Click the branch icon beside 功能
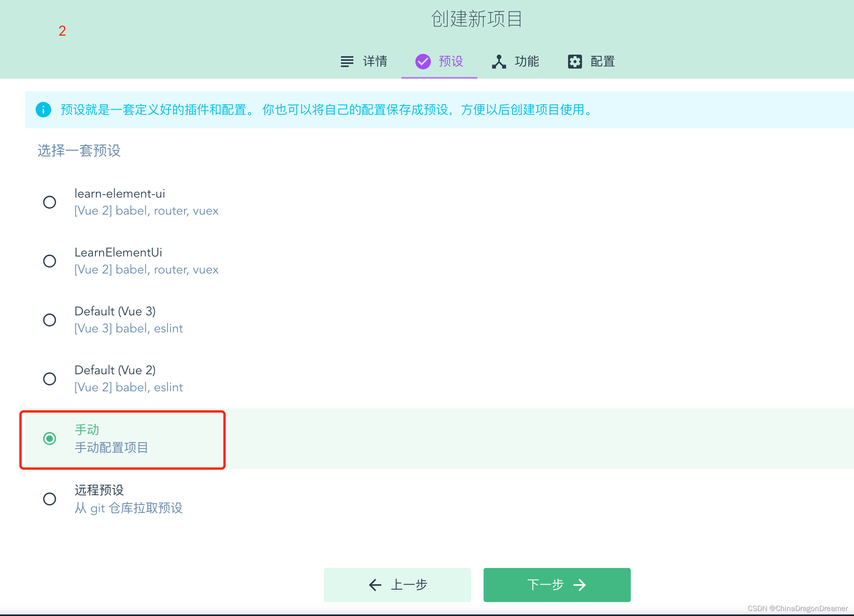The image size is (854, 616). 499,61
